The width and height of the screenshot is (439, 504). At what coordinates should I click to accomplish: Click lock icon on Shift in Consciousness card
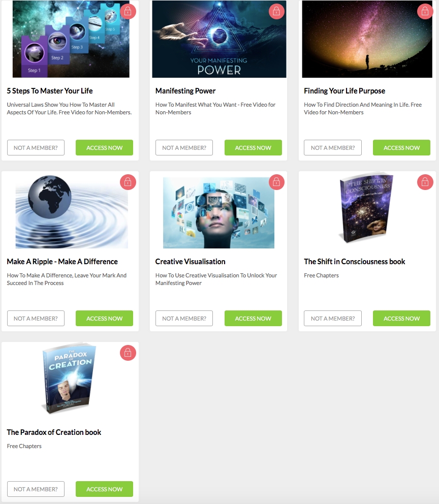[425, 182]
